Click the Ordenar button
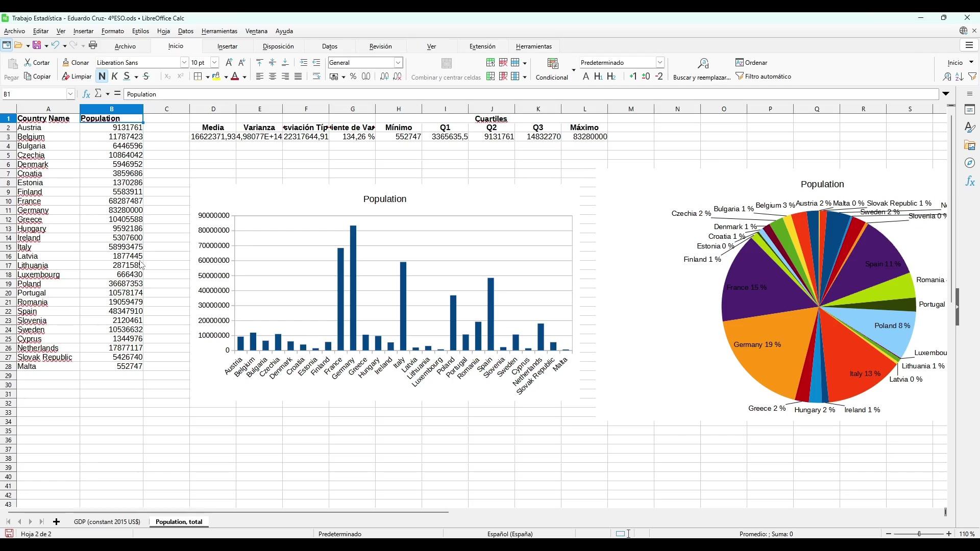Screen dimensions: 980x551 point(751,62)
